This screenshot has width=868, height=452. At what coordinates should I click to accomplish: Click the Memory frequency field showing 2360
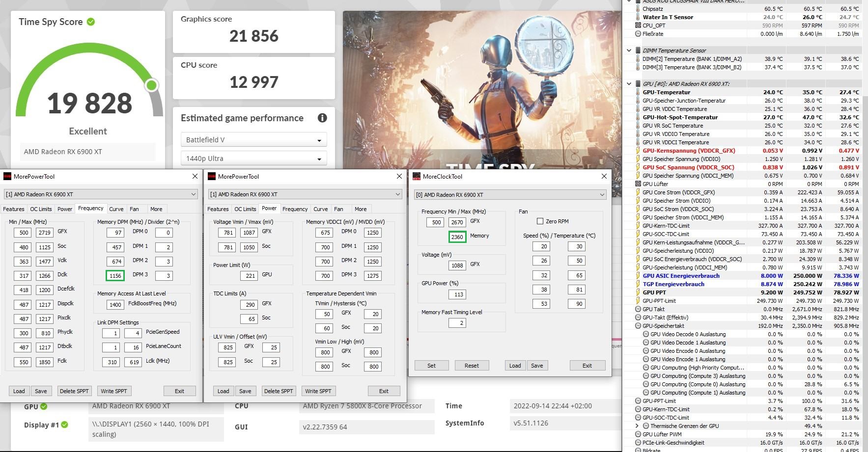coord(457,237)
